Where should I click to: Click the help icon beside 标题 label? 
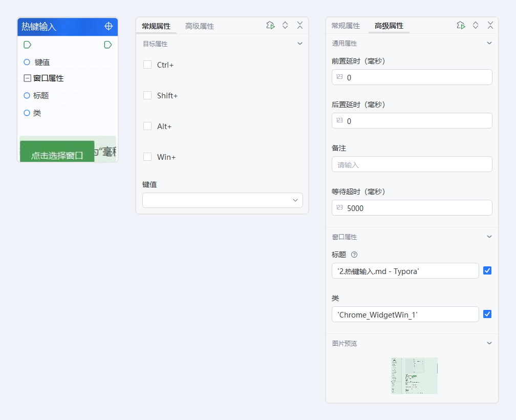point(354,255)
